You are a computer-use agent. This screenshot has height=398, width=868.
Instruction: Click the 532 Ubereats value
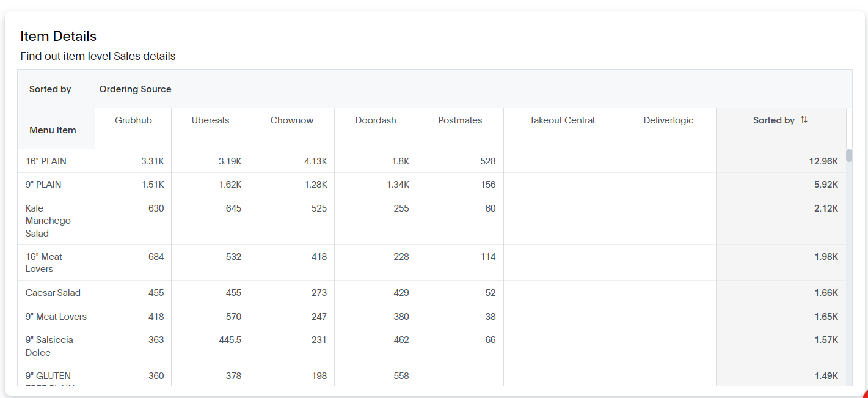(233, 257)
